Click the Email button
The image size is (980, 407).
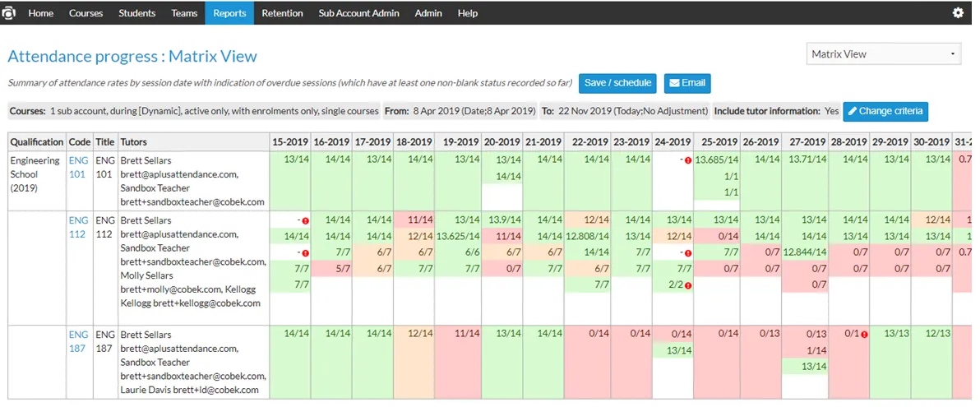click(x=686, y=82)
